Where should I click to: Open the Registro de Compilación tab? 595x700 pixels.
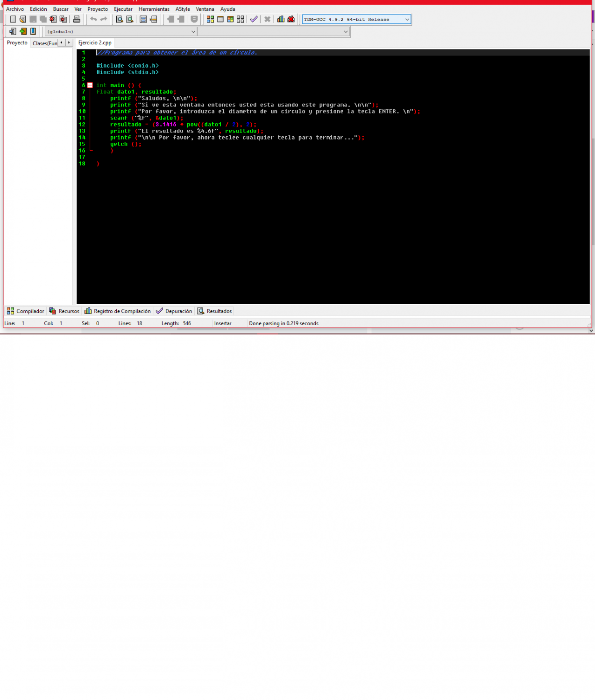[118, 311]
